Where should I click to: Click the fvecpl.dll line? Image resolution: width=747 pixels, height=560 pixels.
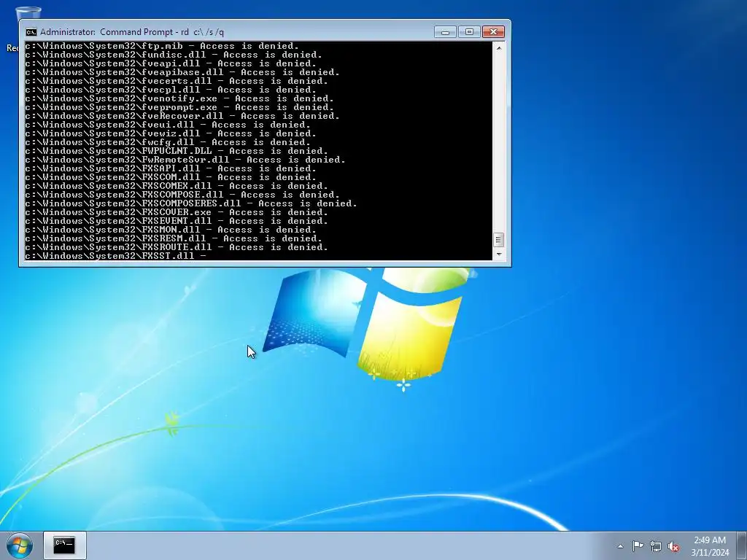point(171,90)
